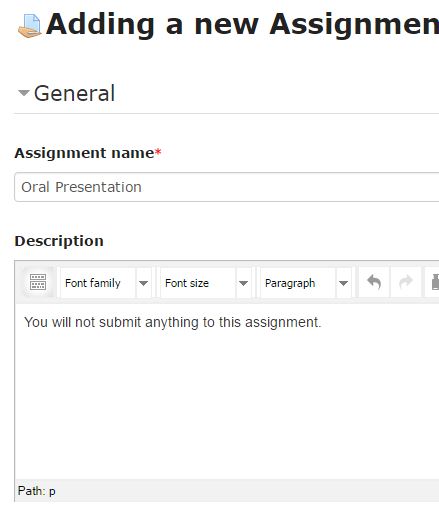Image resolution: width=439 pixels, height=512 pixels.
Task: Click the Assignment activity icon beside the title
Action: (x=30, y=26)
